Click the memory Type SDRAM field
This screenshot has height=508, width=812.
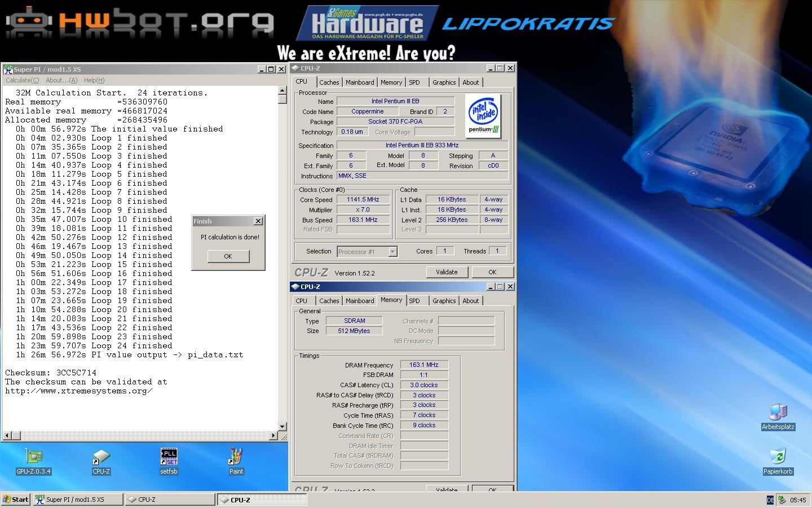[x=354, y=321]
